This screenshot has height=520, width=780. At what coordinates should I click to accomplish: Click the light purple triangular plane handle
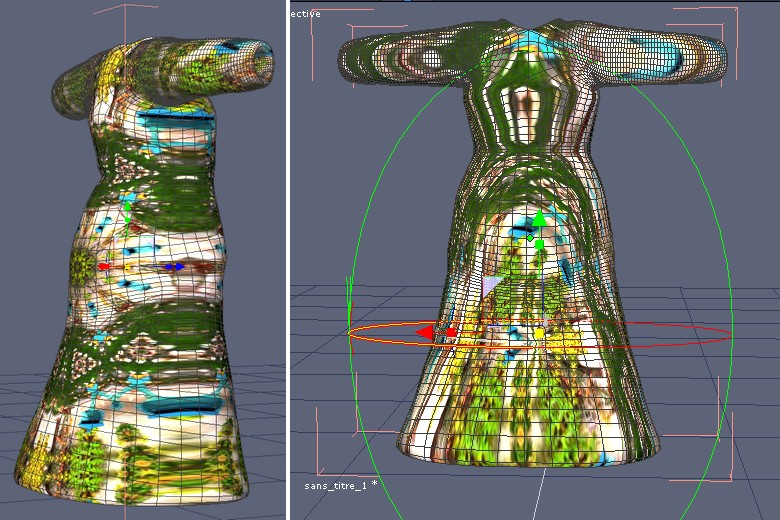[x=491, y=287]
